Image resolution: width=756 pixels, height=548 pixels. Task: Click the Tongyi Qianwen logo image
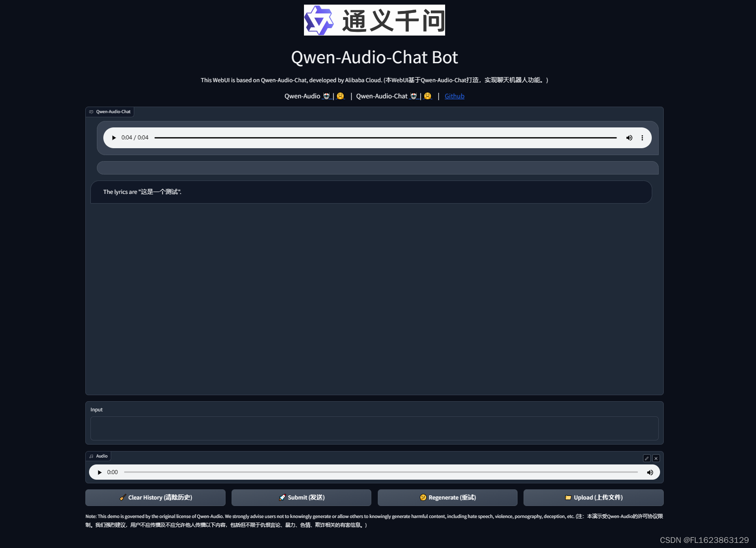click(375, 20)
